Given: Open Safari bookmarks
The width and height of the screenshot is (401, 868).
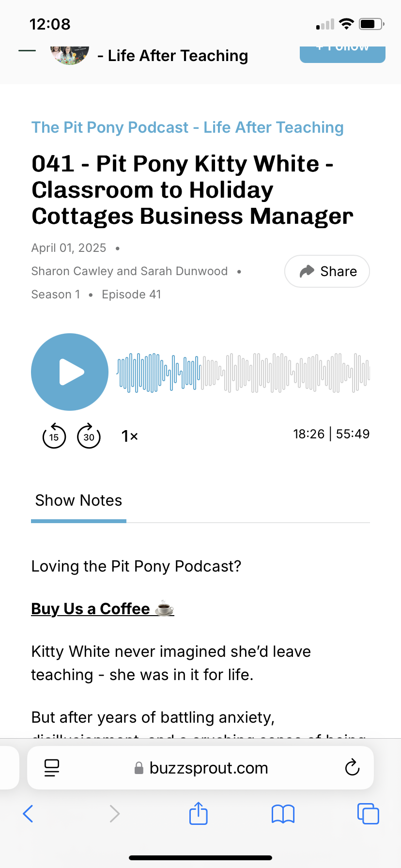Looking at the screenshot, I should click(x=283, y=814).
